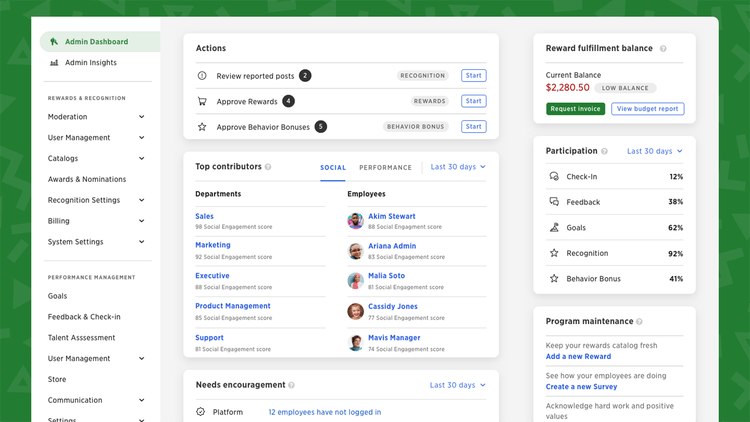Open Admin Insights in sidebar
The width and height of the screenshot is (750, 422).
[x=91, y=63]
